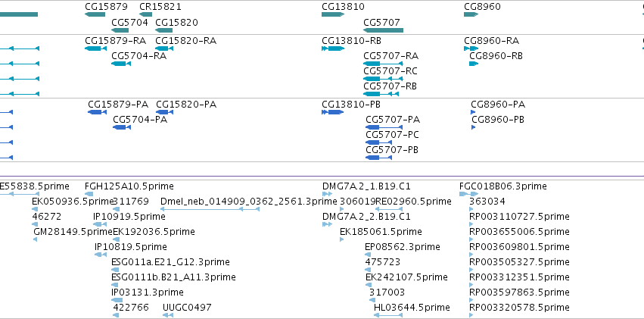
Task: Select protein CG5704-PA
Action: point(122,127)
